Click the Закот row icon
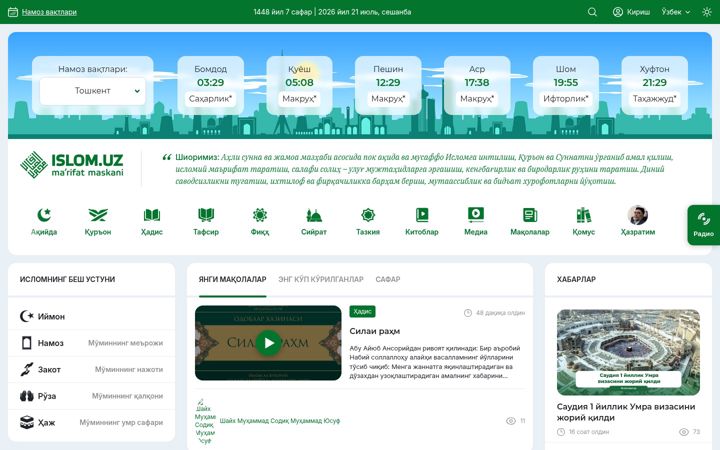This screenshot has width=720, height=450. [27, 369]
